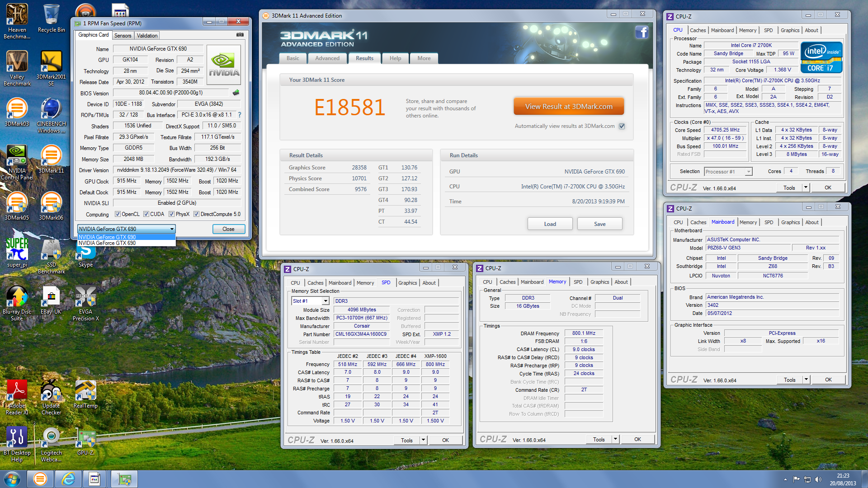Click Save button in Run Details
The height and width of the screenshot is (488, 868).
[599, 224]
